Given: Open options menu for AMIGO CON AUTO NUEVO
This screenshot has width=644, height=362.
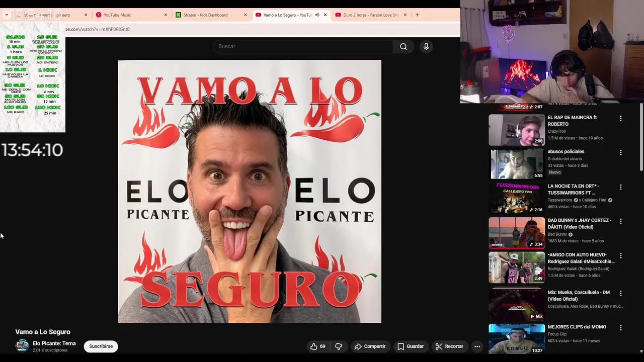Looking at the screenshot, I should click(621, 255).
